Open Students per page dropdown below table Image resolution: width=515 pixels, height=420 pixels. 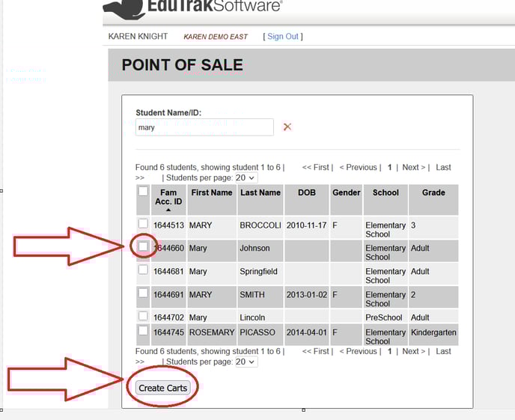point(246,362)
